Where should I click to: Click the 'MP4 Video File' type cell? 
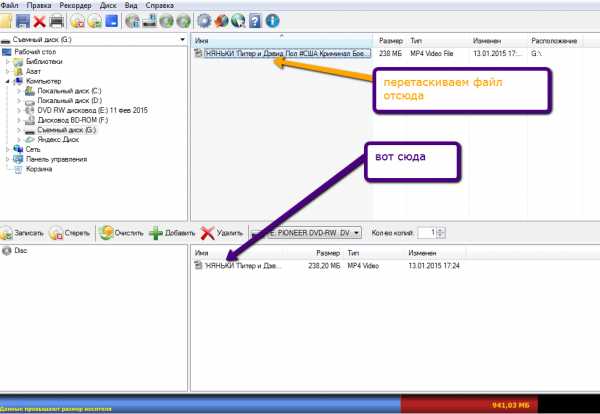(x=432, y=53)
